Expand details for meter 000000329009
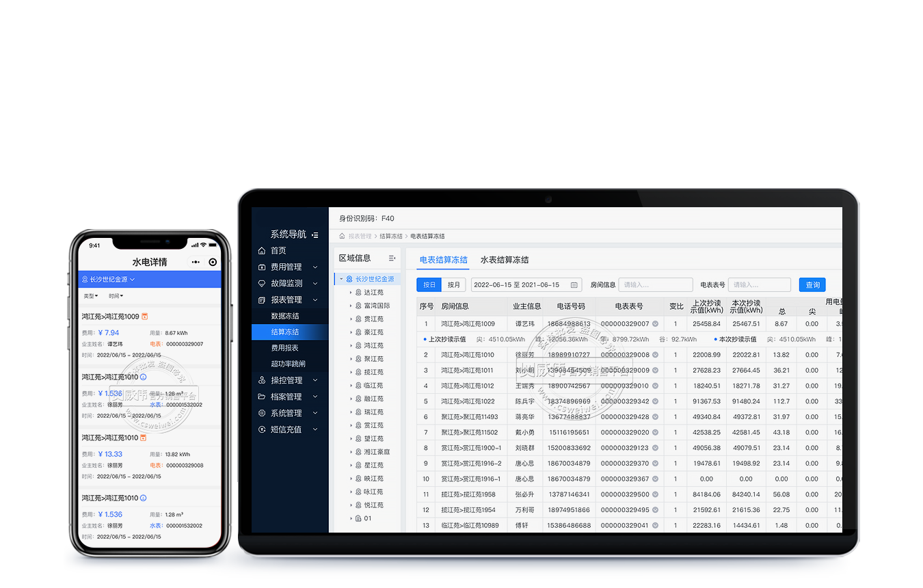The image size is (923, 588). tap(655, 371)
